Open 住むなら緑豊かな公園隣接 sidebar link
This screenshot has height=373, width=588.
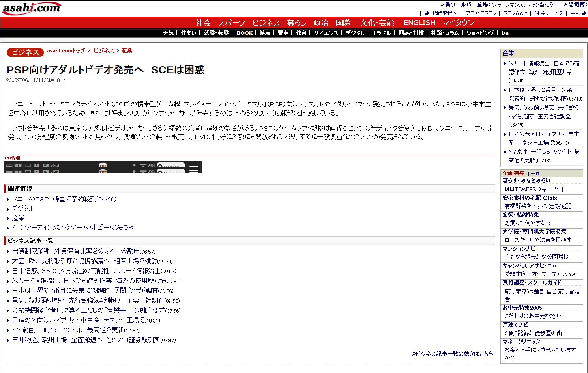[x=537, y=257]
